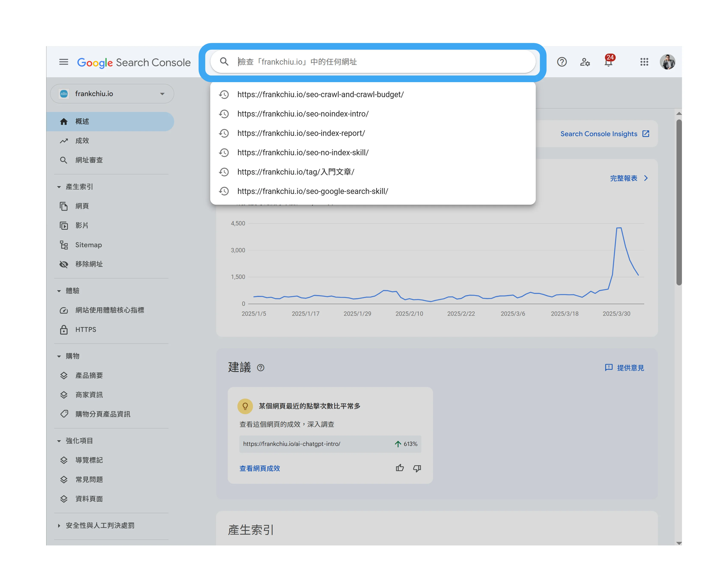
Task: Open 成效 in the sidebar
Action: pos(82,141)
